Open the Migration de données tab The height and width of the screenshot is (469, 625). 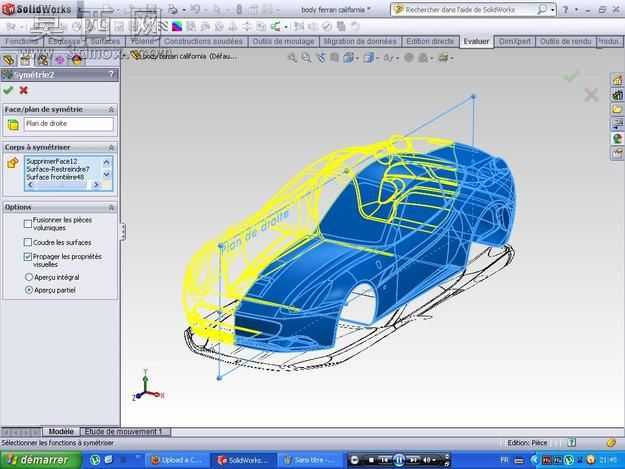pyautogui.click(x=360, y=41)
